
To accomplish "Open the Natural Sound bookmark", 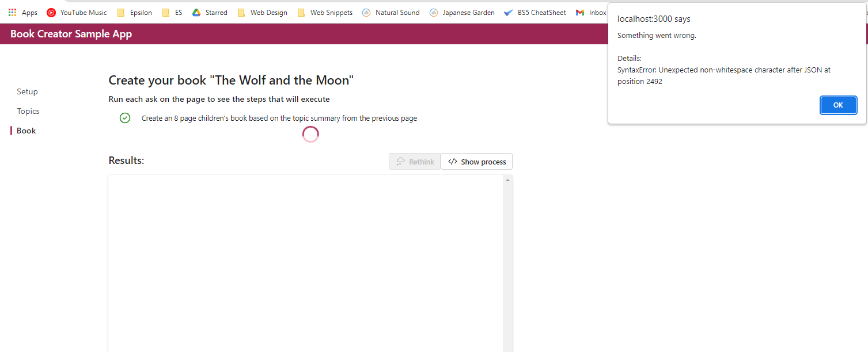I will (x=391, y=12).
